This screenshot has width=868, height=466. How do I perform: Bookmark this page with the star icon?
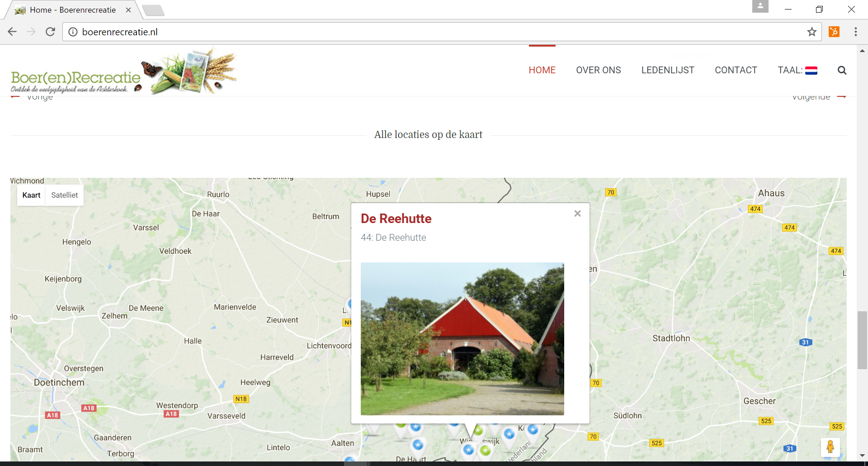coord(812,32)
